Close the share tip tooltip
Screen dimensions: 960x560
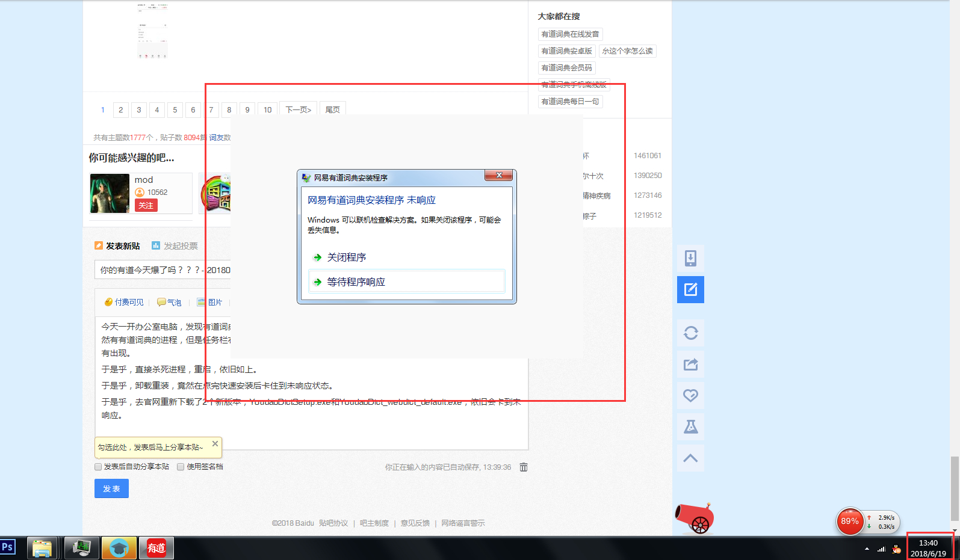(x=215, y=444)
